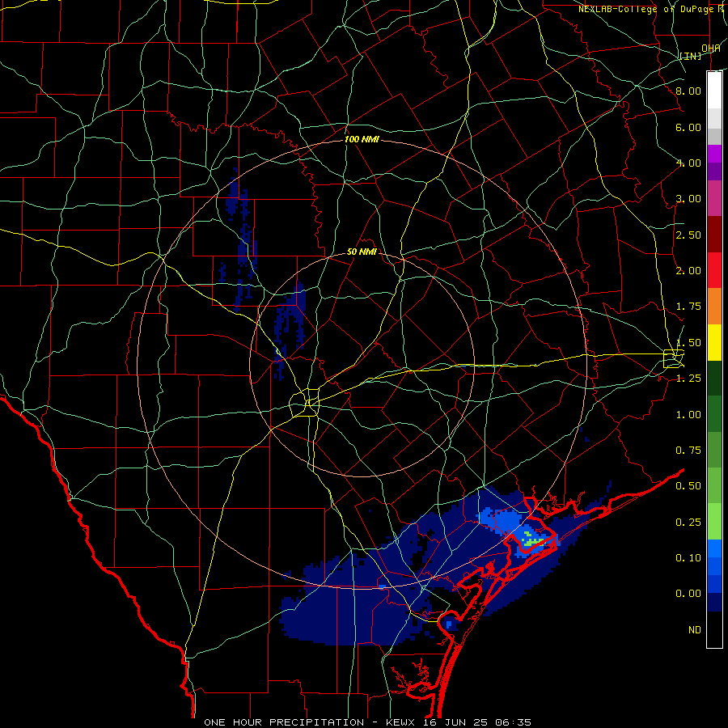The image size is (728, 728).
Task: Click the 8.00 legend value
Action: pos(688,91)
